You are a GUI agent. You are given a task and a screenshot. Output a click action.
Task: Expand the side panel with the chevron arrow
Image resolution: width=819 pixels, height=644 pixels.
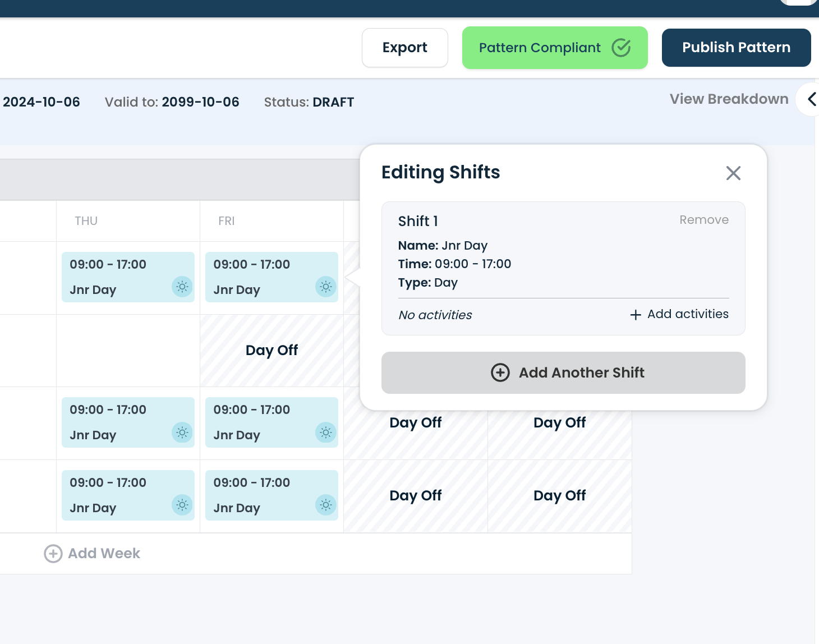click(811, 99)
